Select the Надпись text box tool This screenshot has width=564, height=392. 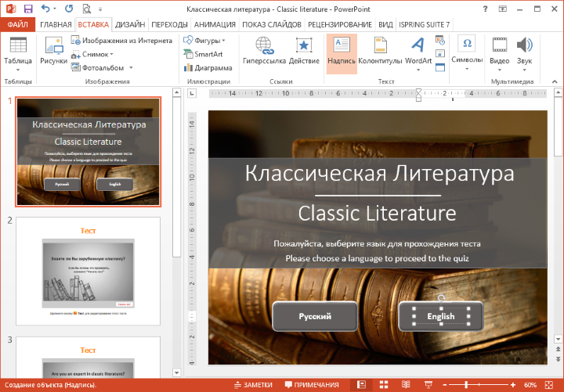click(342, 53)
